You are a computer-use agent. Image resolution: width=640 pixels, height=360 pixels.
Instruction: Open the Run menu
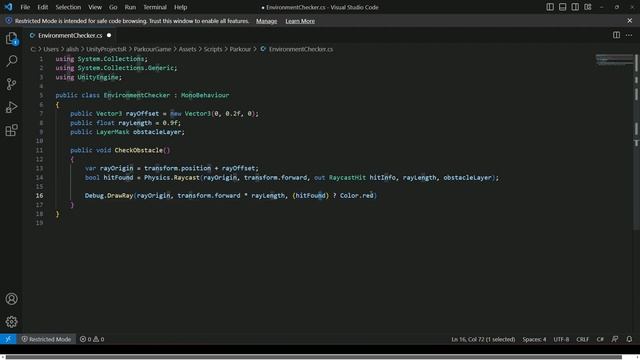130,7
